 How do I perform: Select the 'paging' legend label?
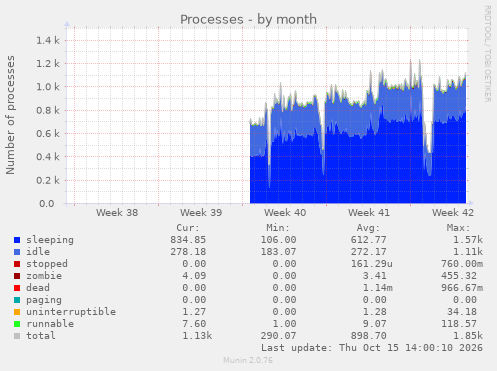(x=44, y=300)
